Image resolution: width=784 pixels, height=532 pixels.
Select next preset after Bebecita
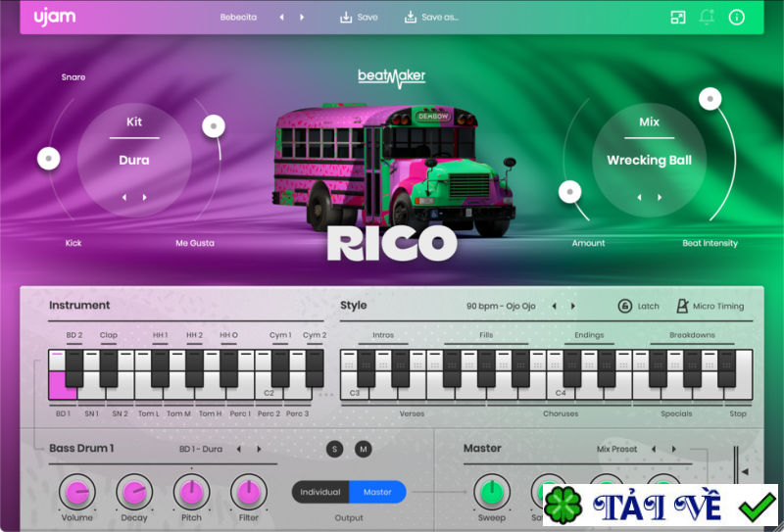(x=302, y=18)
